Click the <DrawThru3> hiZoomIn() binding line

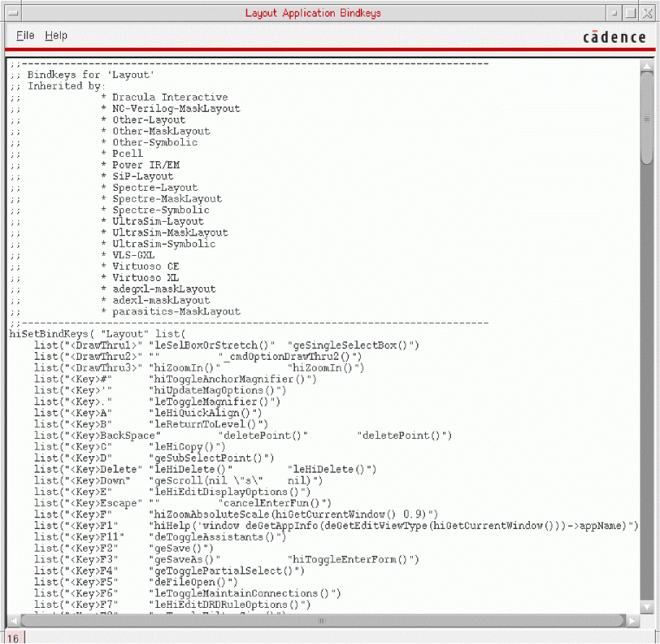[199, 369]
